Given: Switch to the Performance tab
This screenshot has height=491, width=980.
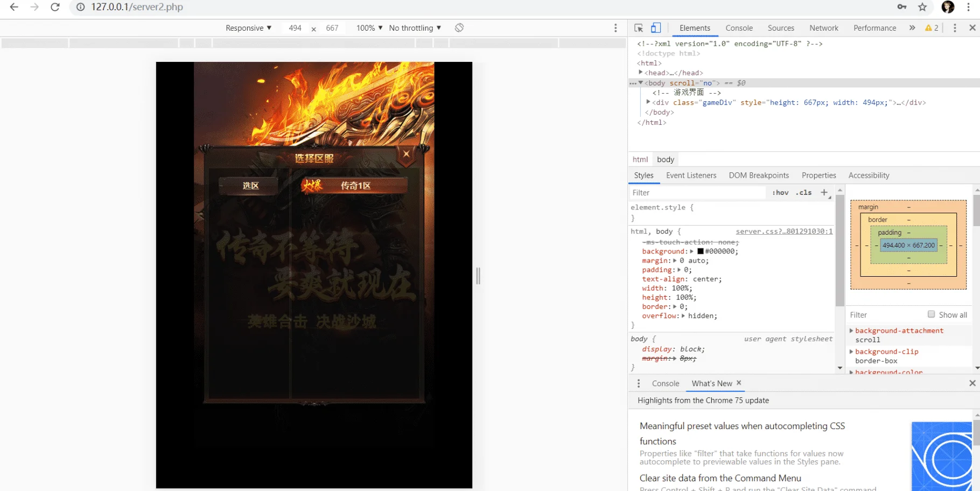Looking at the screenshot, I should [x=874, y=28].
